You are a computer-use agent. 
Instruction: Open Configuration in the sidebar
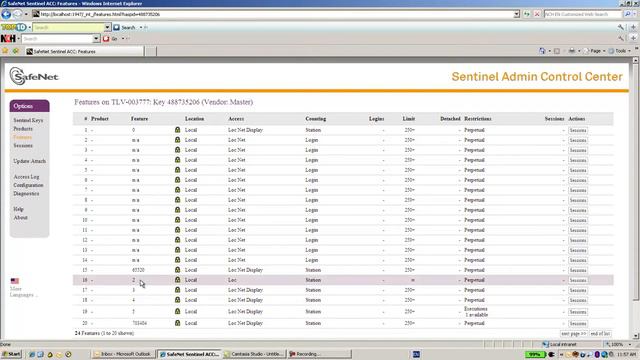click(28, 185)
